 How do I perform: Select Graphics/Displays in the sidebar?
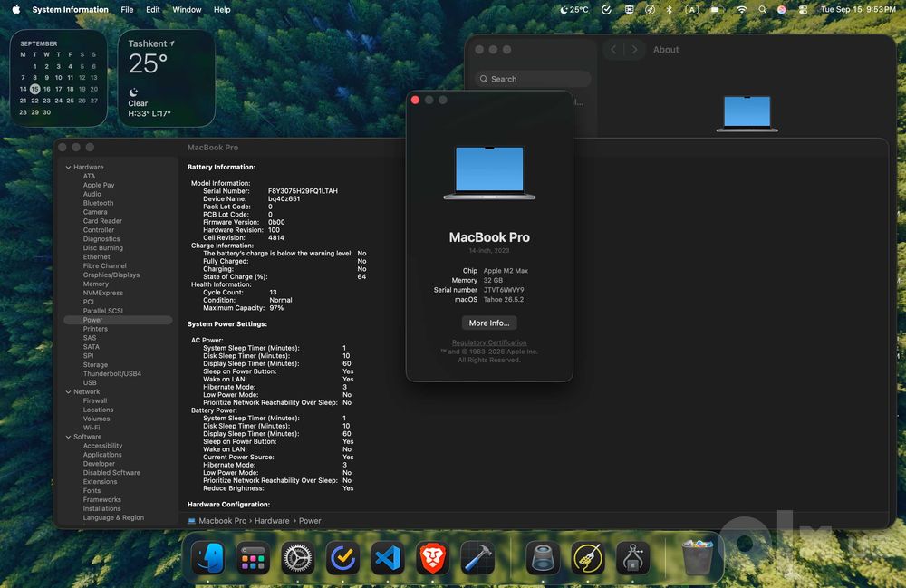pos(111,275)
